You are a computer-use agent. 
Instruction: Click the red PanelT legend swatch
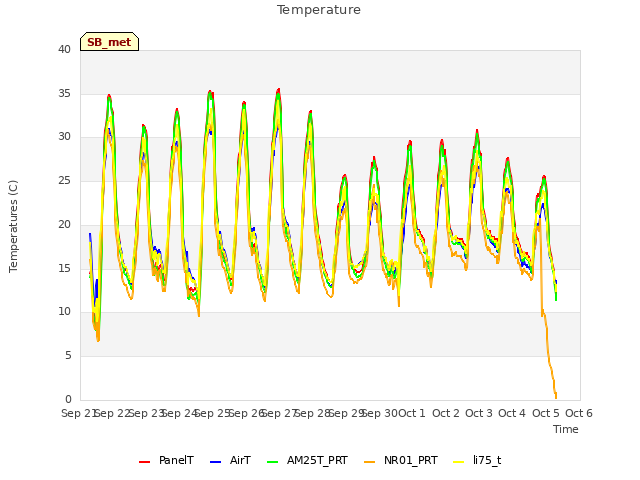pos(144,462)
